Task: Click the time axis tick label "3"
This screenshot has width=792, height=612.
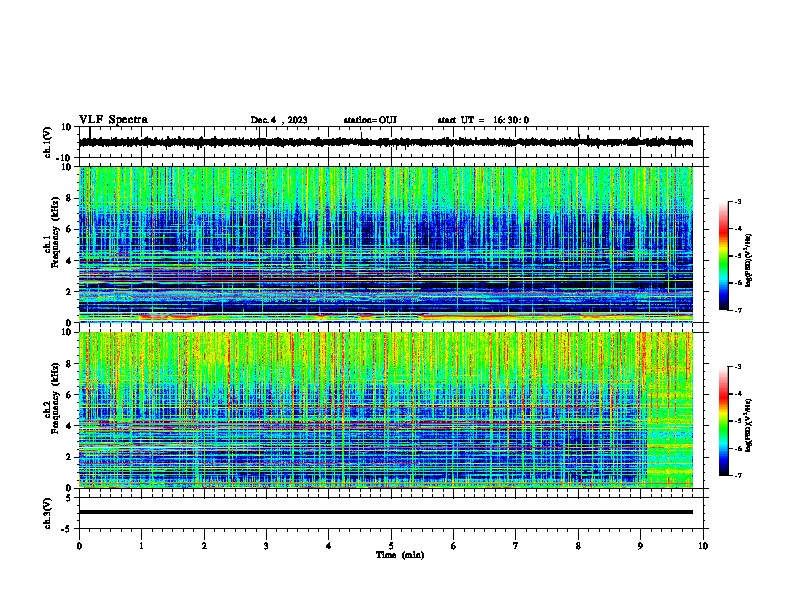Action: coord(266,546)
